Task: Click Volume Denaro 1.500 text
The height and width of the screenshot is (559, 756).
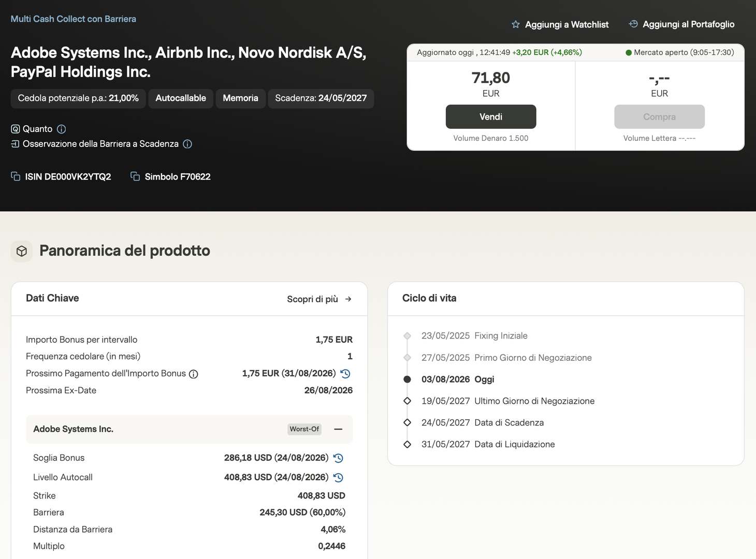Action: pyautogui.click(x=491, y=138)
